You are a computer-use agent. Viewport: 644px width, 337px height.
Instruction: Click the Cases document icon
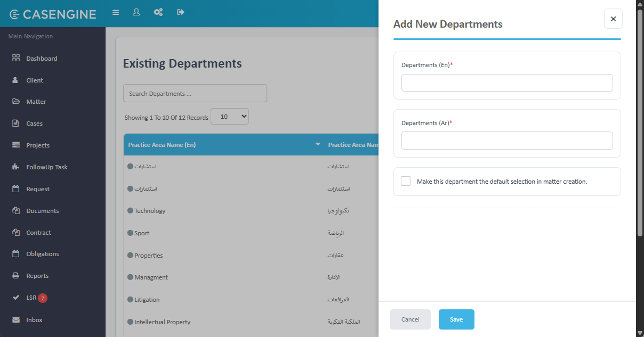click(15, 123)
